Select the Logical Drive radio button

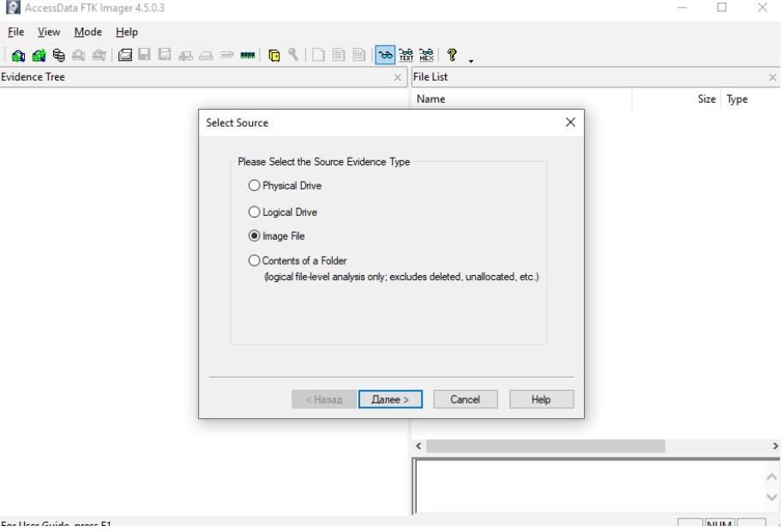tap(254, 212)
